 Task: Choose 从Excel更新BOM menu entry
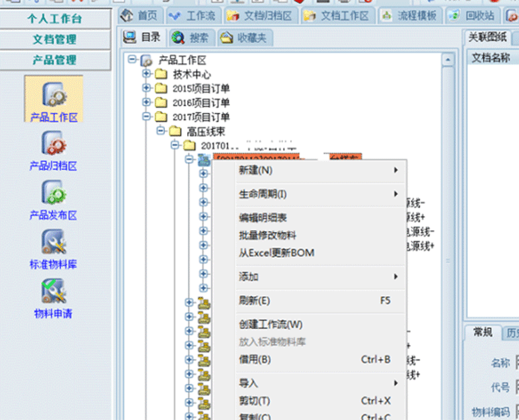coord(276,253)
